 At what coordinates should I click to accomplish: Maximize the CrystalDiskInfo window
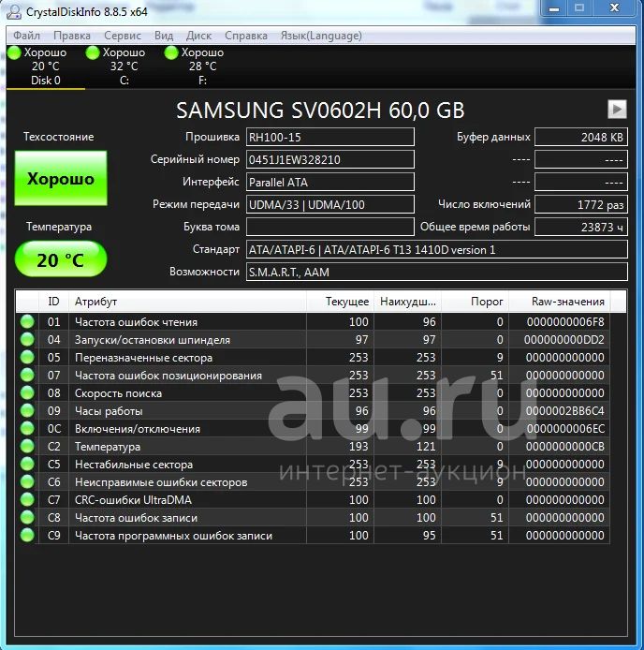click(x=579, y=8)
